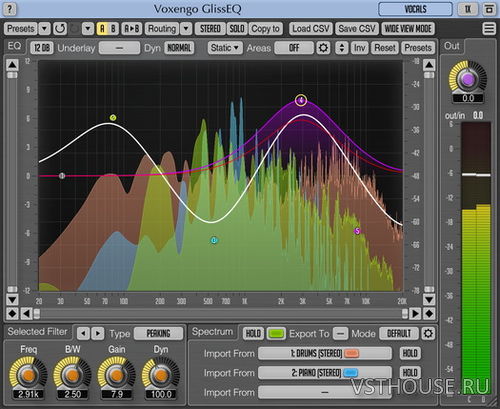Open EQ settings gear icon
The height and width of the screenshot is (409, 500).
(x=323, y=48)
